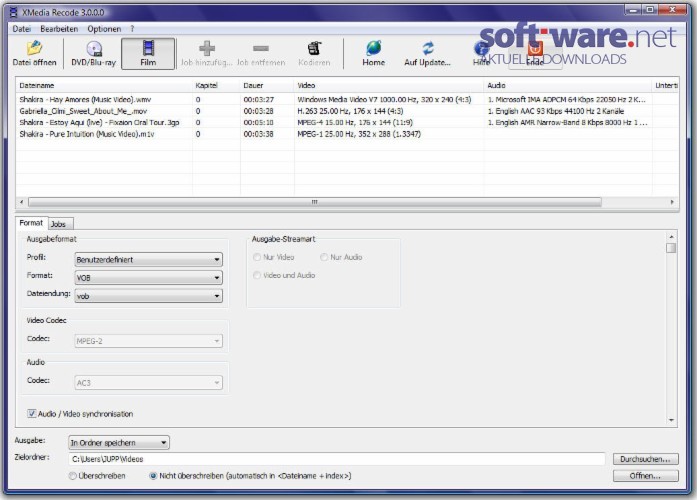Click the Kodieren encode icon
This screenshot has height=500, width=697.
(x=314, y=48)
